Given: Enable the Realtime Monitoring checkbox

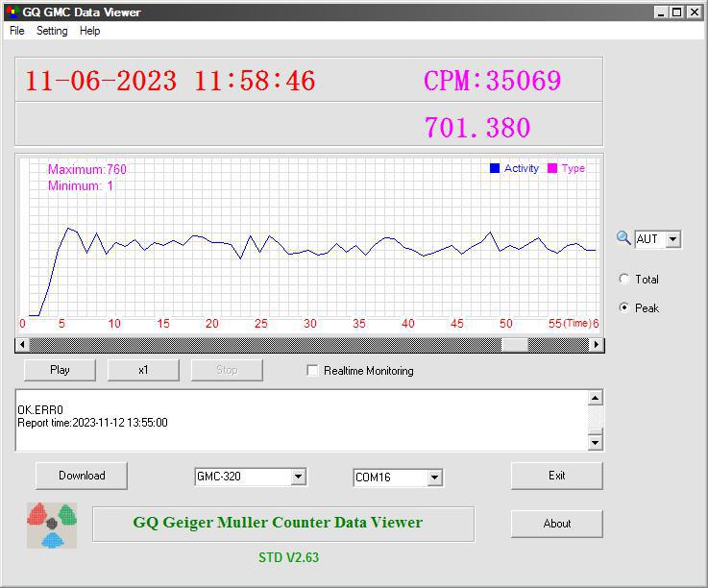Looking at the screenshot, I should click(312, 370).
